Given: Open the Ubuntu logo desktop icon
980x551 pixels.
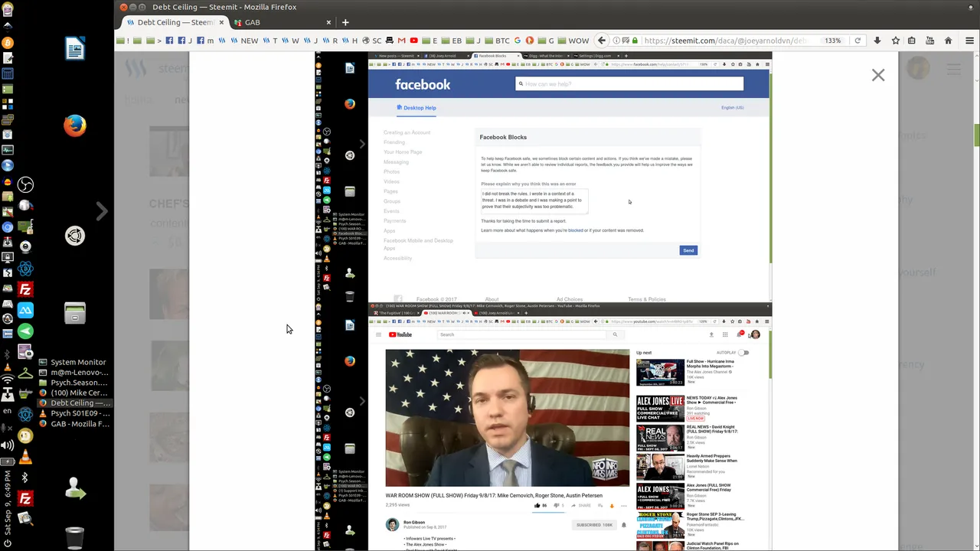Looking at the screenshot, I should pyautogui.click(x=74, y=236).
